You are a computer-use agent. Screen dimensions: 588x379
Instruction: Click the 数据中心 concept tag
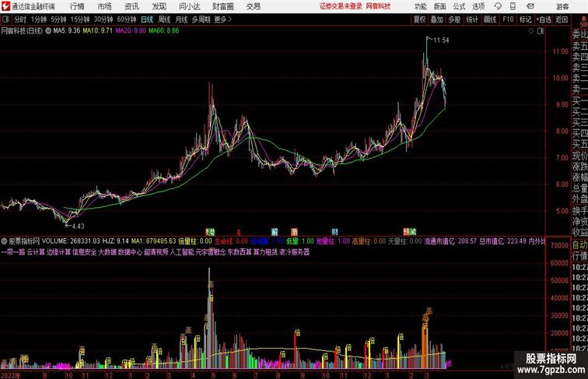click(x=130, y=252)
